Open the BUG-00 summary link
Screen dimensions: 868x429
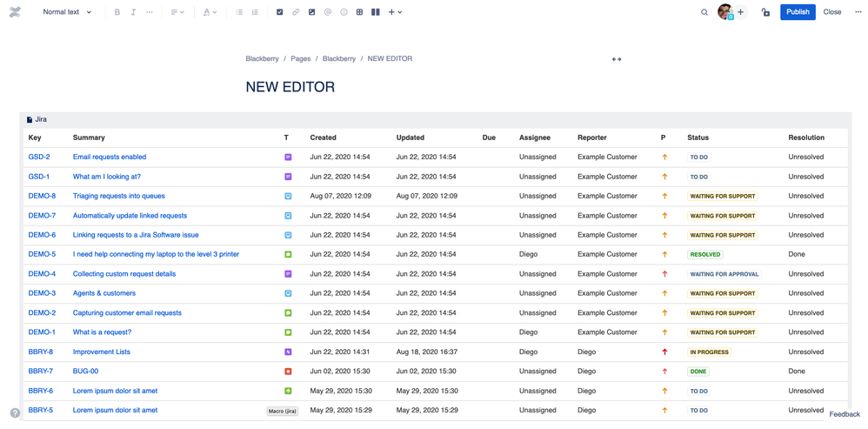pyautogui.click(x=86, y=372)
